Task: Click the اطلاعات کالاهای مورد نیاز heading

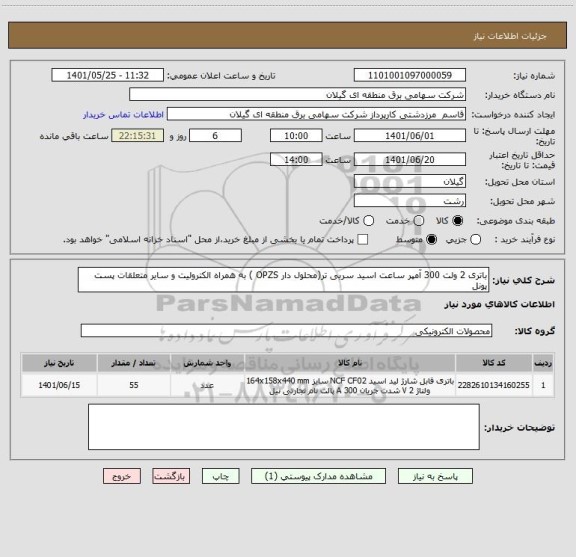Action: click(500, 304)
